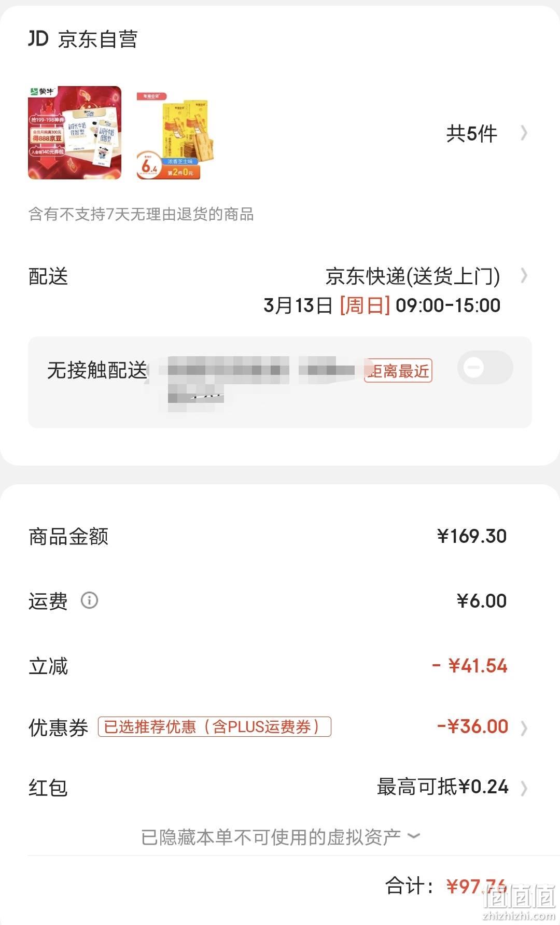Open the 红包 options chevron
The width and height of the screenshot is (560, 925).
click(x=524, y=788)
